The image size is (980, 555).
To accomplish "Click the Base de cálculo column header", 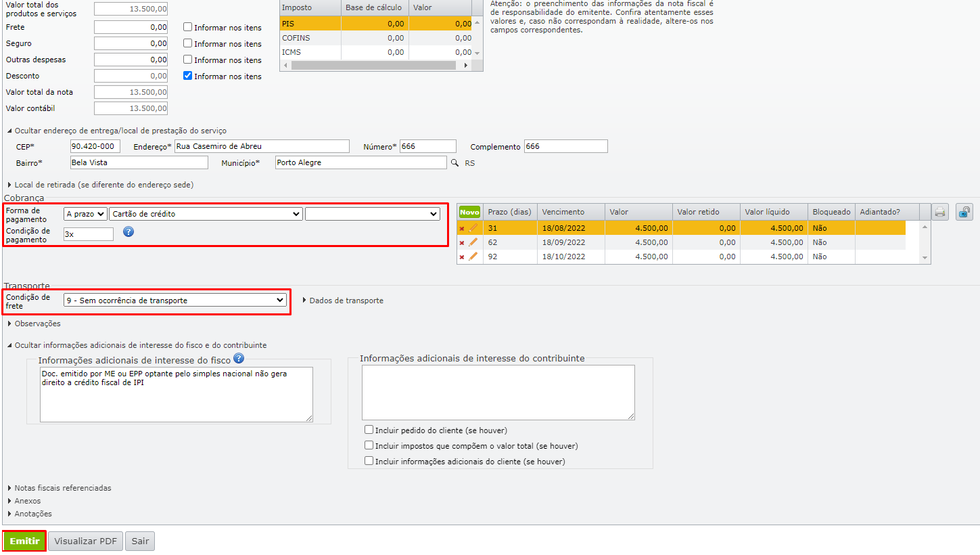I will click(375, 7).
